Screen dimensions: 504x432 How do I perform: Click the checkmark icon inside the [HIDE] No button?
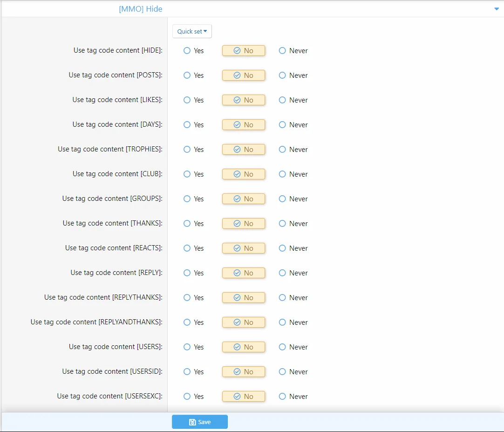pyautogui.click(x=238, y=50)
